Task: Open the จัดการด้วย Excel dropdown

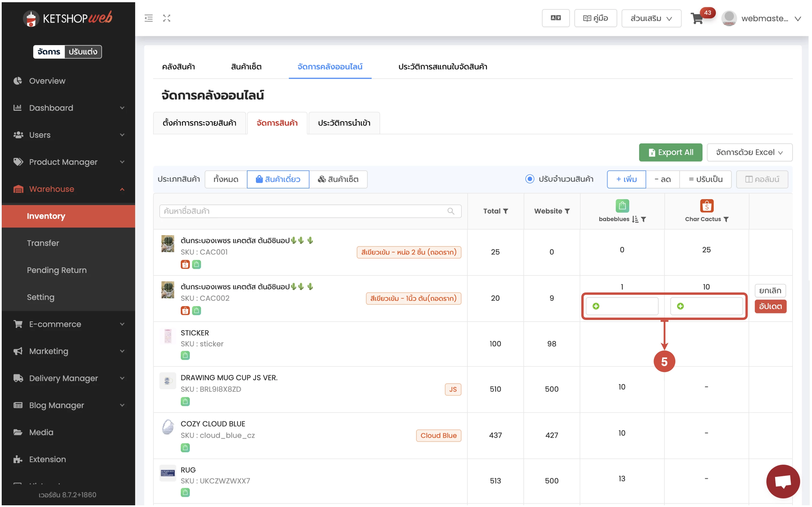Action: point(749,152)
